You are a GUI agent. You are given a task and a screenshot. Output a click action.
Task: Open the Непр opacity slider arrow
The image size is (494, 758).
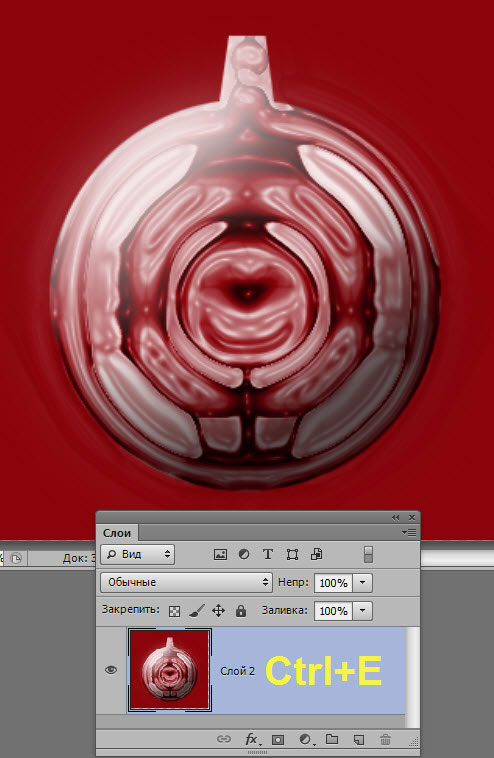coord(363,583)
